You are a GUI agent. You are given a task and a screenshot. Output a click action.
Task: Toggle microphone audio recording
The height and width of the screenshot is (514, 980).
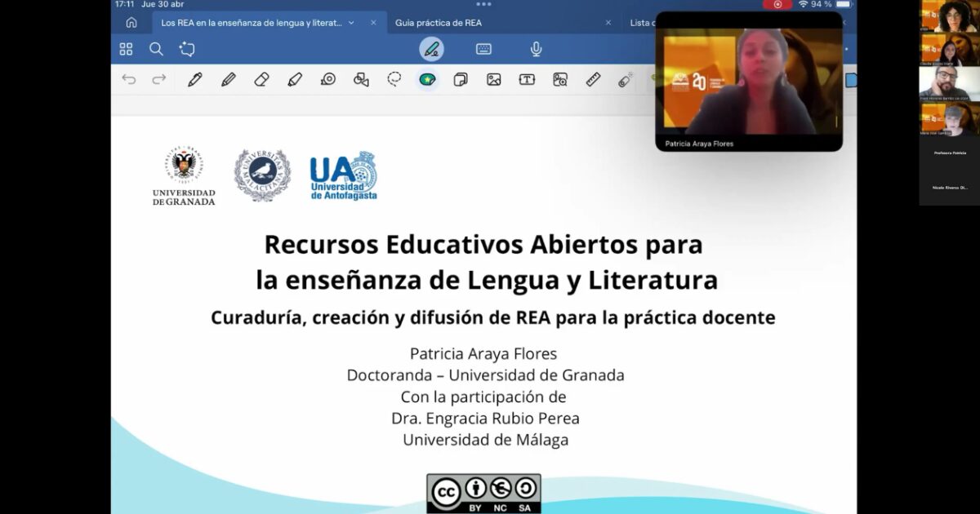point(536,49)
